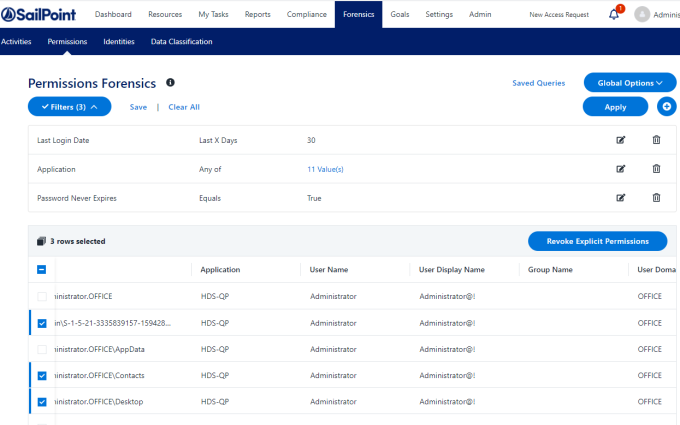680x425 pixels.
Task: Expand the Global Options dropdown
Action: click(630, 83)
